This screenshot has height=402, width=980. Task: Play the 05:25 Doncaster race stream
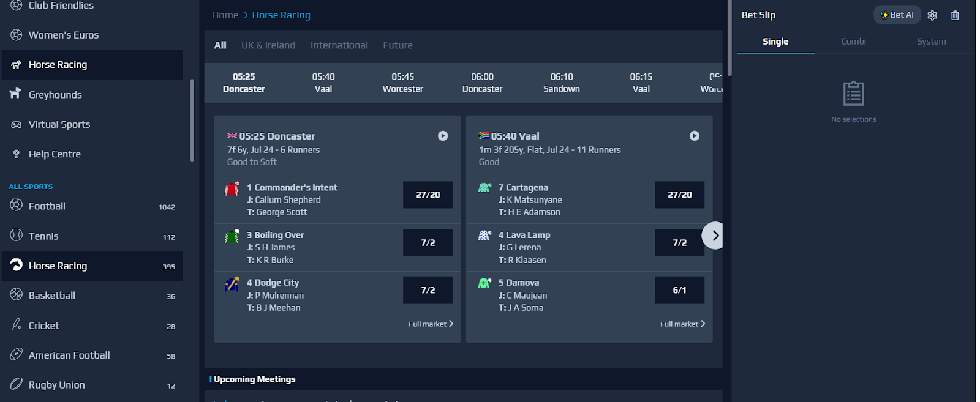443,136
